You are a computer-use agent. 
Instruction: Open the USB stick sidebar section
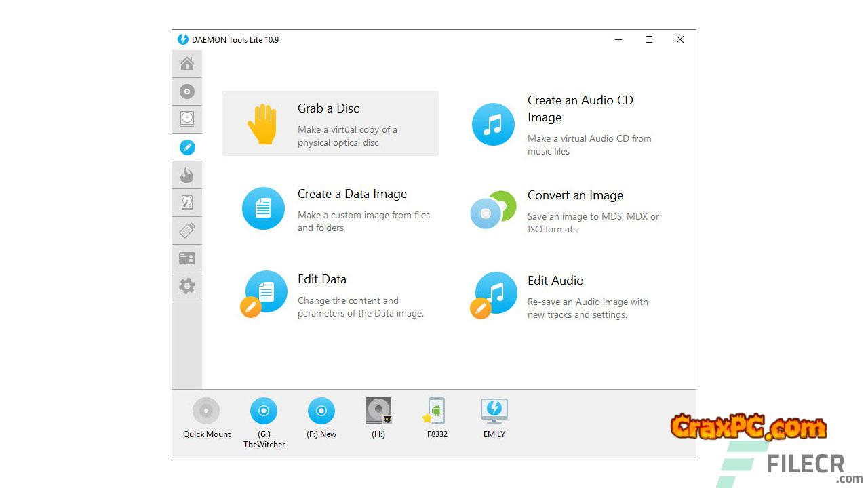pos(187,230)
